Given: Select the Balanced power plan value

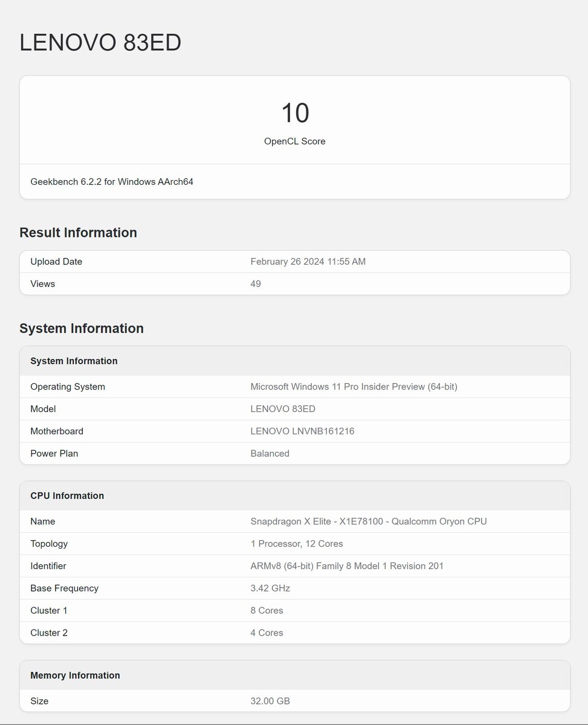Looking at the screenshot, I should (x=270, y=454).
